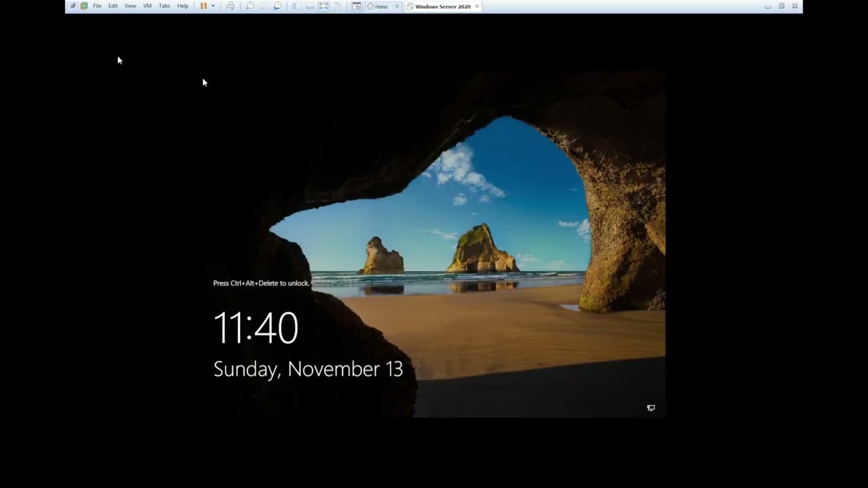Click the VMware pin icon at far left
The width and height of the screenshot is (868, 488).
point(73,6)
